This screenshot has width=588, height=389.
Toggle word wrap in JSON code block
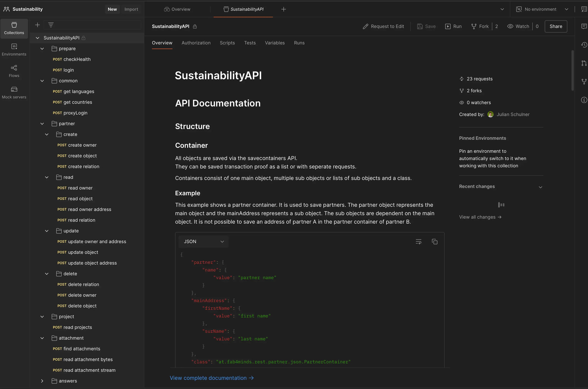point(419,242)
